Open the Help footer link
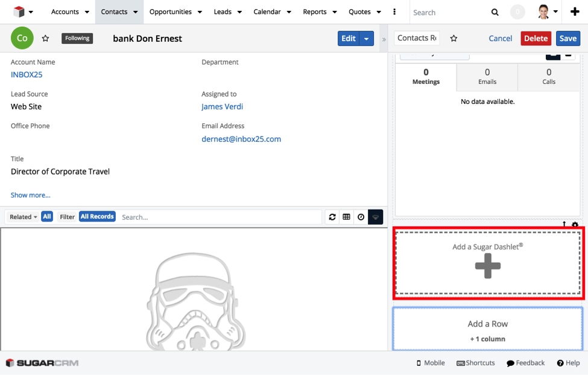588x375 pixels. click(568, 363)
